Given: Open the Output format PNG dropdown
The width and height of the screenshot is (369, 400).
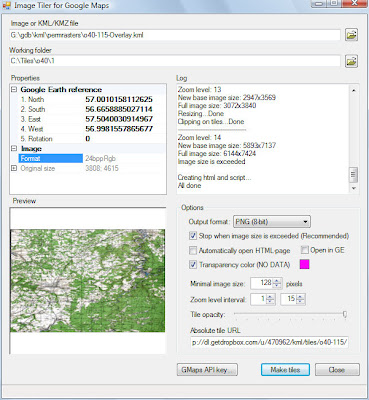Looking at the screenshot, I should pyautogui.click(x=272, y=222).
